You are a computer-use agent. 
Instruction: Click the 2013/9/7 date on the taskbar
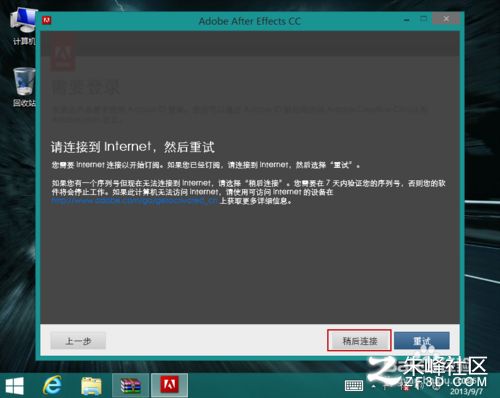466,391
